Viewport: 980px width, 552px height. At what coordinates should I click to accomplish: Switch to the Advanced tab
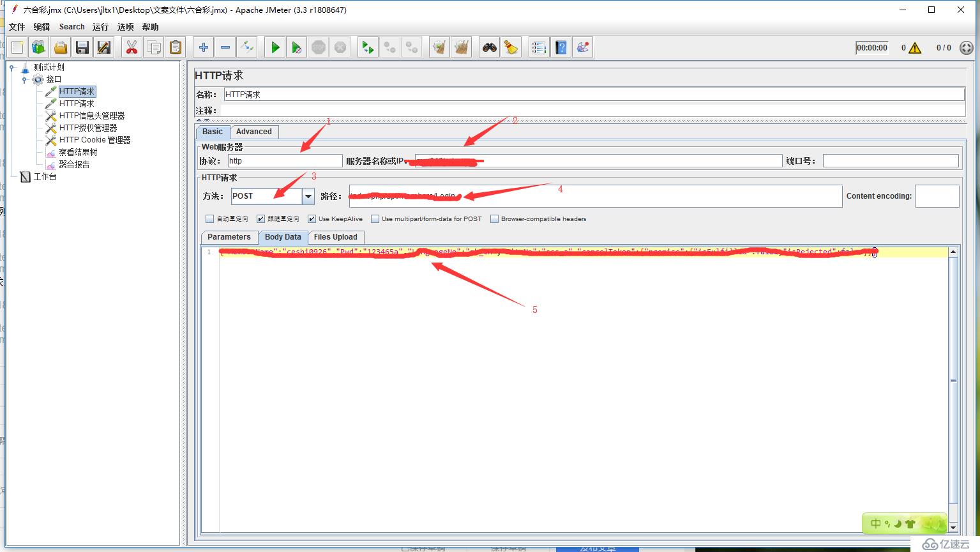(254, 132)
